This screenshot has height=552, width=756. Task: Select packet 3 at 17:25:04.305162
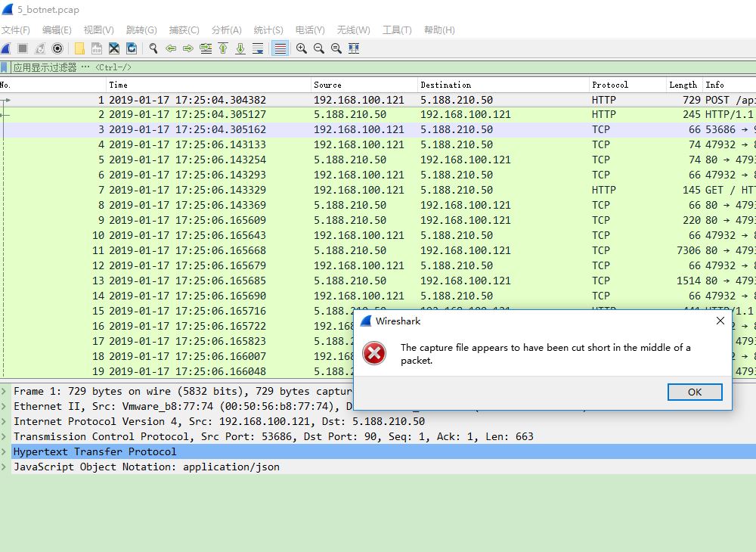378,129
